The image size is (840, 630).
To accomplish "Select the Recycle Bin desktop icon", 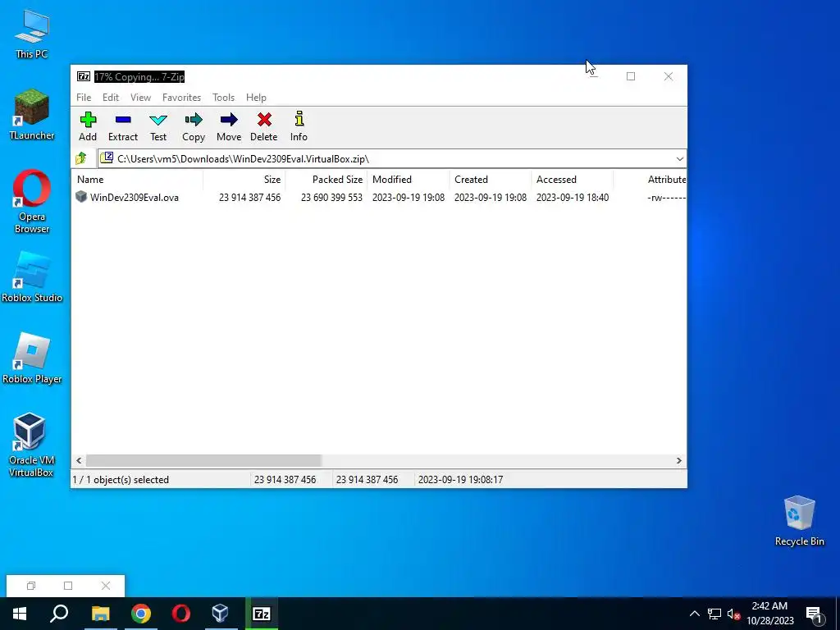I will (799, 521).
